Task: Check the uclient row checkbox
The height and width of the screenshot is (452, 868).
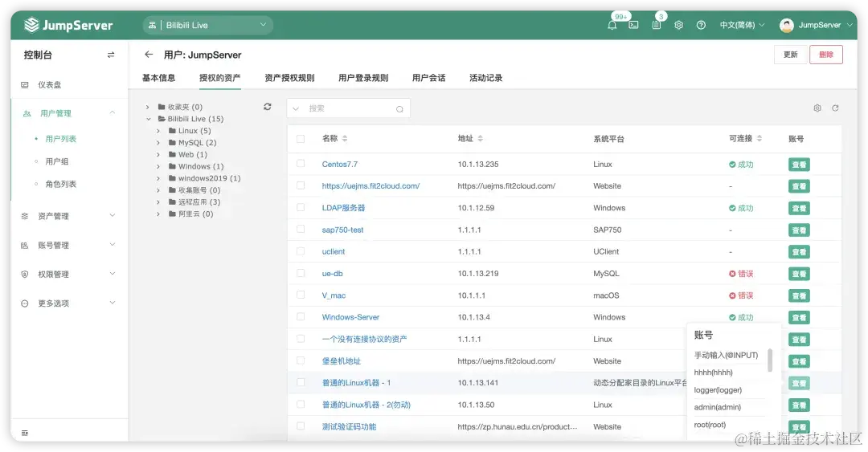Action: click(x=301, y=251)
